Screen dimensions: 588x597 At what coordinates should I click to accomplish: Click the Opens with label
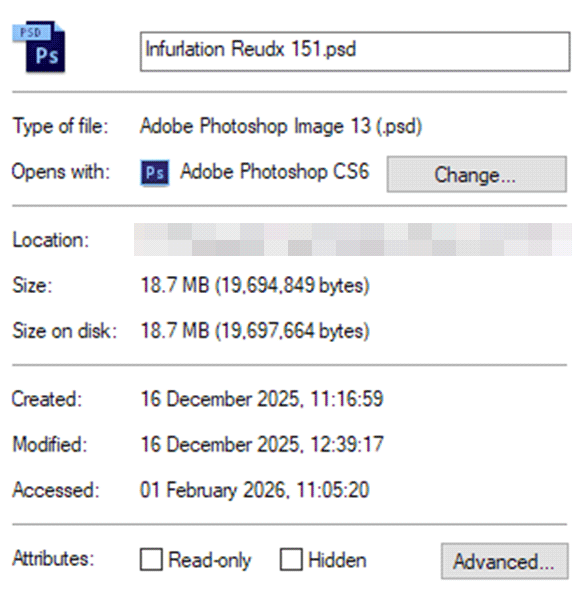61,172
